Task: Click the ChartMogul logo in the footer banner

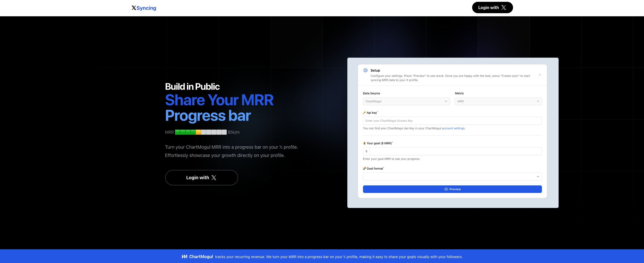Action: point(197,257)
